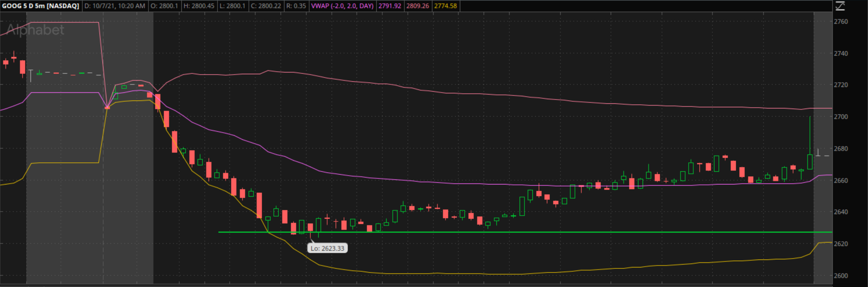This screenshot has height=287, width=868.
Task: Click the 2740 price axis label
Action: point(841,53)
